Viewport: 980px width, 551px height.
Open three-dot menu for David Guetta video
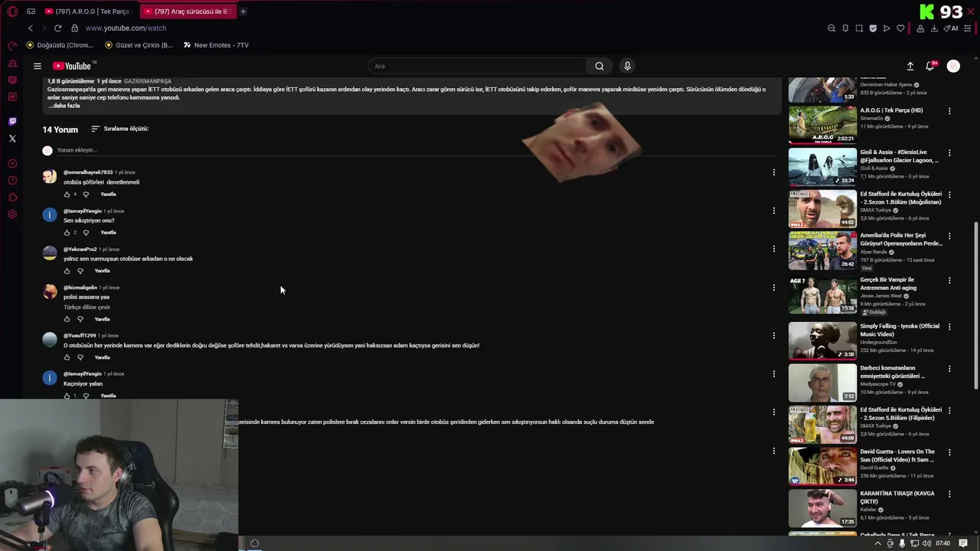point(949,452)
